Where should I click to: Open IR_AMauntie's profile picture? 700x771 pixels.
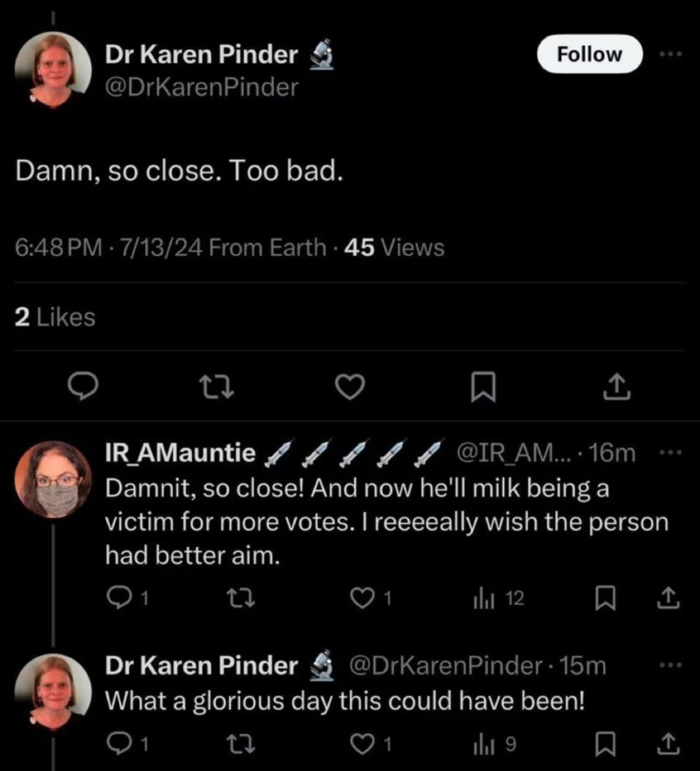pos(53,478)
